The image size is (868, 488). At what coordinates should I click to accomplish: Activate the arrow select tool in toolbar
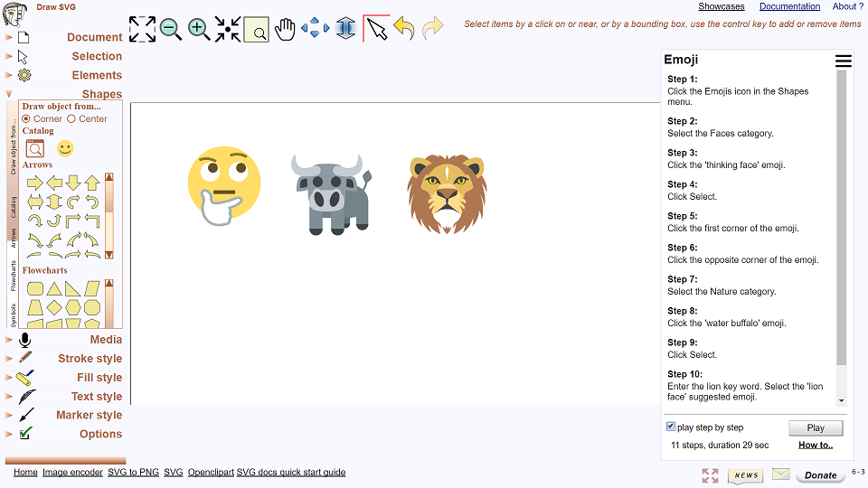(x=377, y=29)
